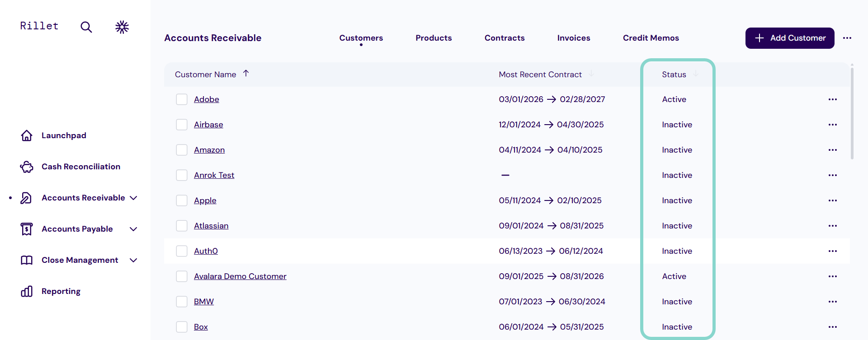Switch to the Invoices tab
This screenshot has height=340, width=868.
coord(573,38)
